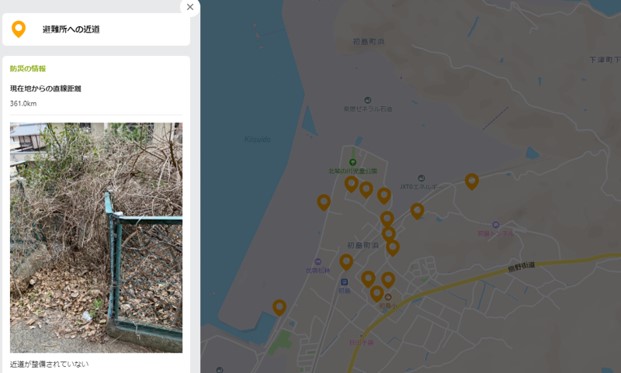Select the southwesternmost orange pin near the harbor
The height and width of the screenshot is (373, 621).
(x=279, y=307)
